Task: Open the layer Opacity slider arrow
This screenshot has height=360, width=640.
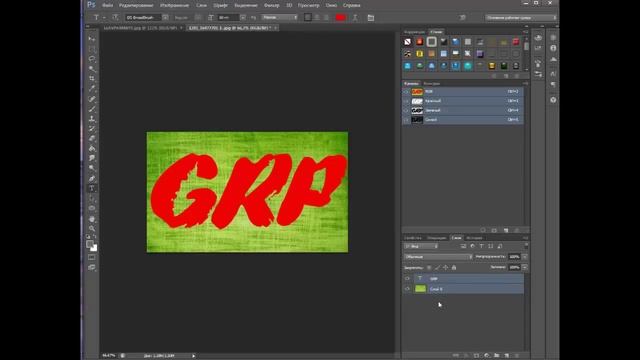Action: (525, 257)
